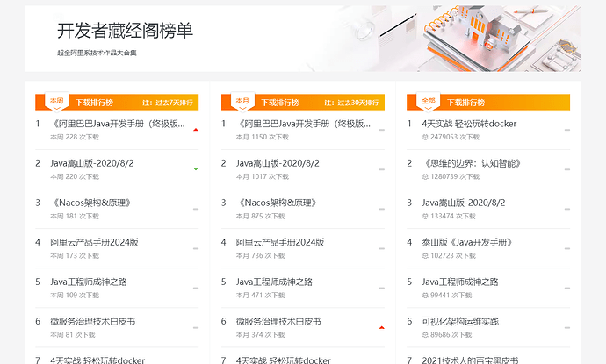Open monthly Java工程师成神之路 entry

274,282
